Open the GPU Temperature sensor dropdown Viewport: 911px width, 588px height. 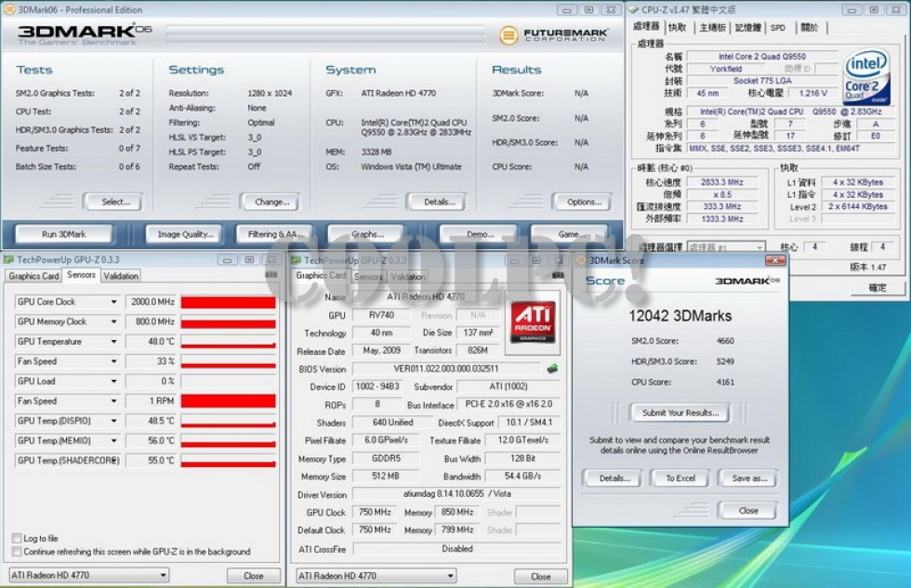[114, 342]
